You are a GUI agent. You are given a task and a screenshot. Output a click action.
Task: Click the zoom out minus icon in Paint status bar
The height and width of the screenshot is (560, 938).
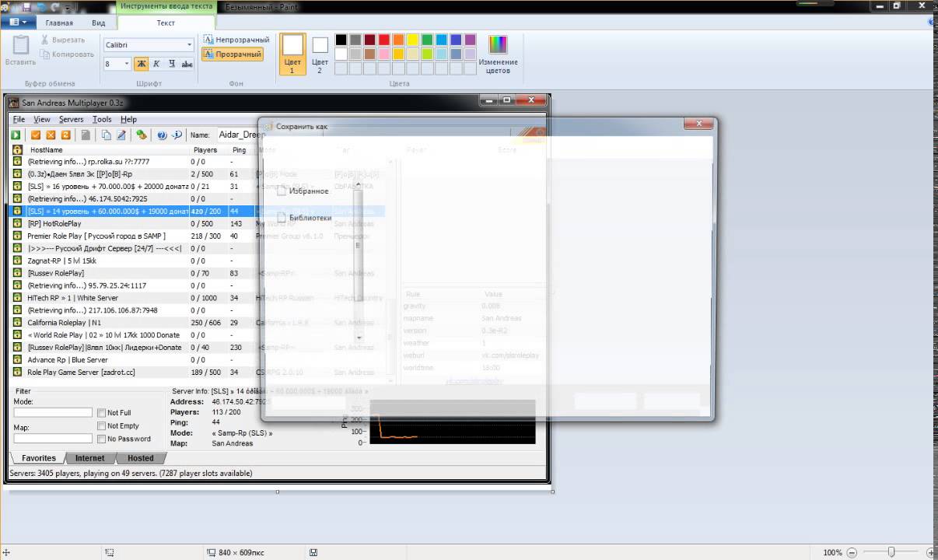coord(852,552)
